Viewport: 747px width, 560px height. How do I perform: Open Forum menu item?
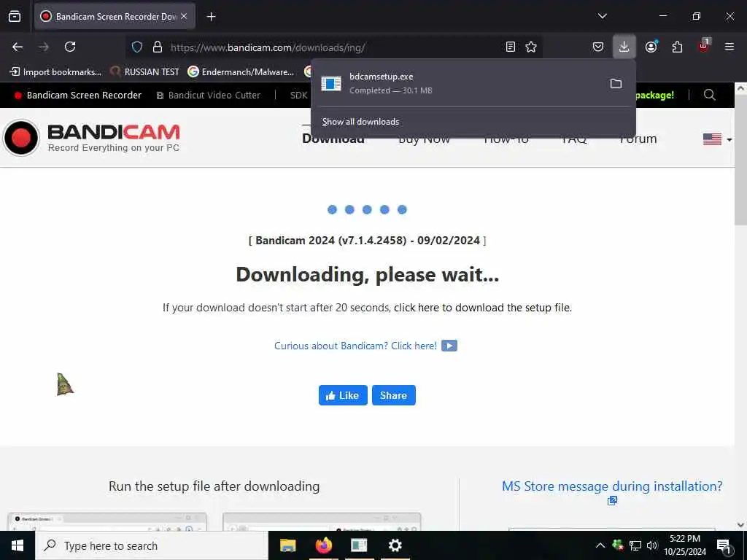[x=638, y=139]
